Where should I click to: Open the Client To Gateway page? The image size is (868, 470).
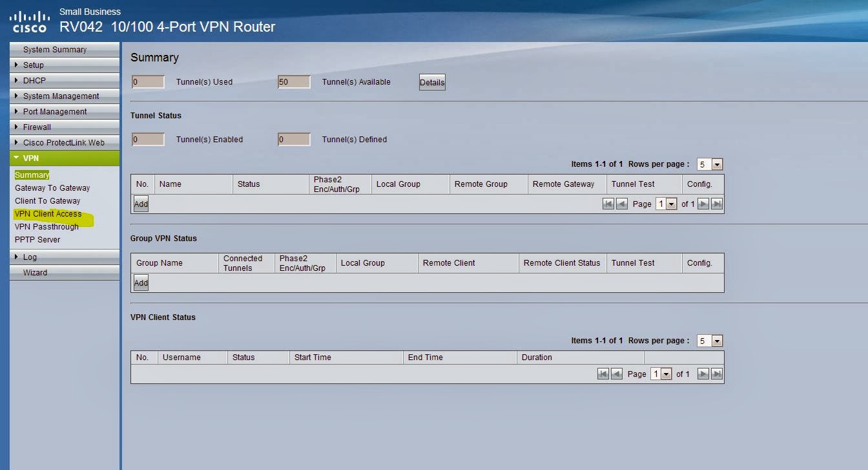click(47, 200)
